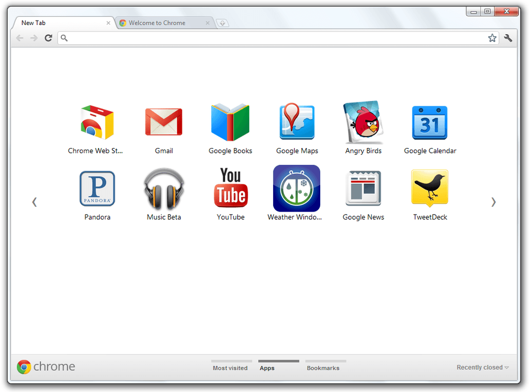The image size is (532, 392).
Task: Launch the Pandora app
Action: click(x=97, y=189)
